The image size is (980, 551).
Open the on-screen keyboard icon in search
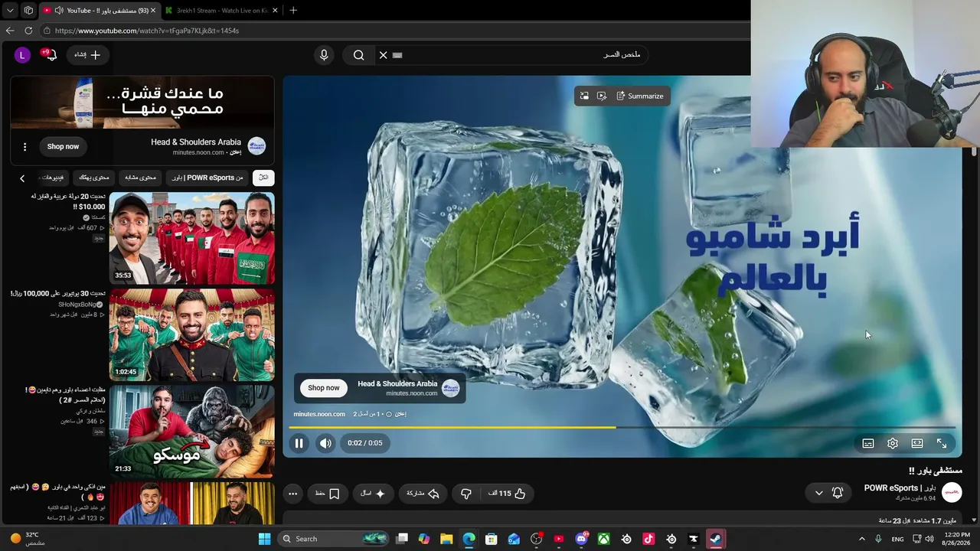click(x=397, y=55)
